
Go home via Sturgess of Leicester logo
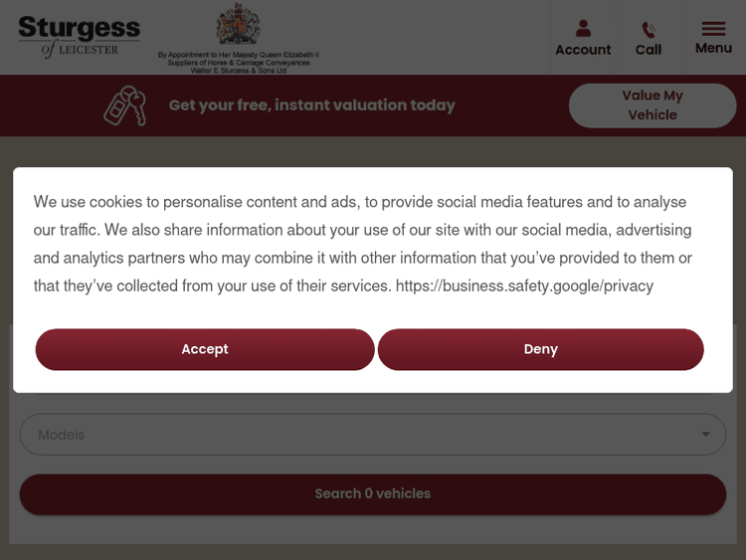tap(80, 36)
